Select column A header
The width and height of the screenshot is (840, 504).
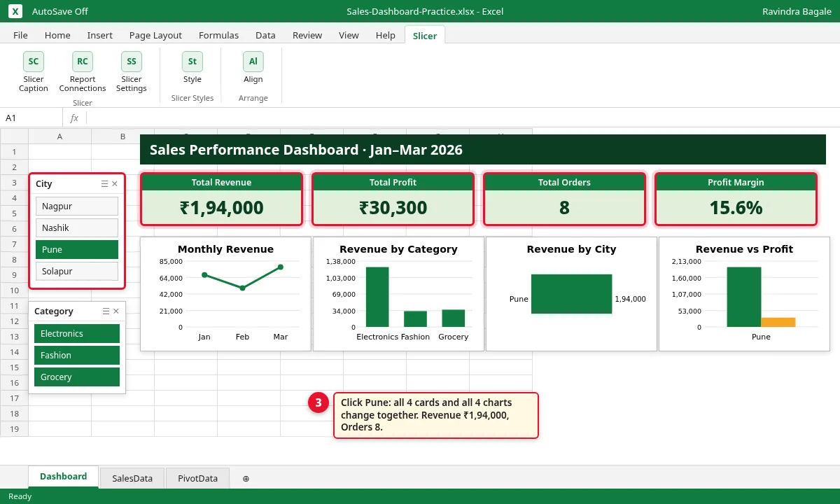tap(59, 136)
